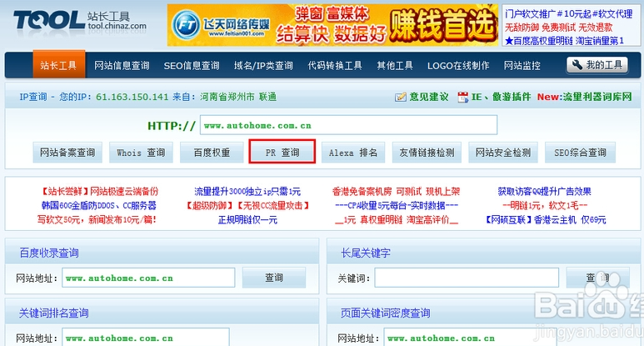Image resolution: width=644 pixels, height=346 pixels.
Task: Click the 百度权重 button
Action: [212, 153]
